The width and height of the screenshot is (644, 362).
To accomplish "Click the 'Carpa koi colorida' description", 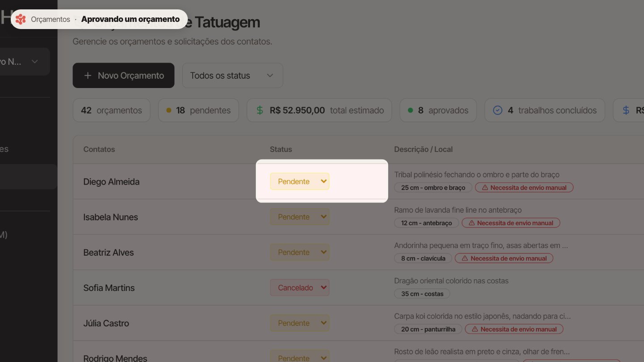I will [483, 316].
